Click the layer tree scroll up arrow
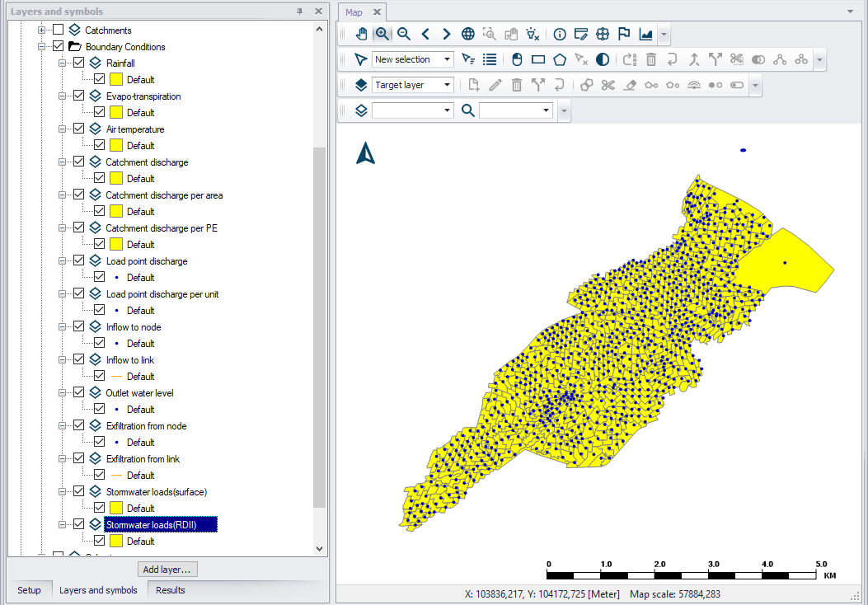This screenshot has height=605, width=868. pos(319,29)
